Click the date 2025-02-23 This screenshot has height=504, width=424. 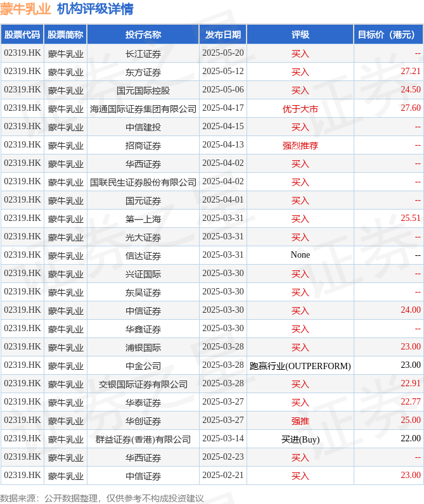click(223, 457)
